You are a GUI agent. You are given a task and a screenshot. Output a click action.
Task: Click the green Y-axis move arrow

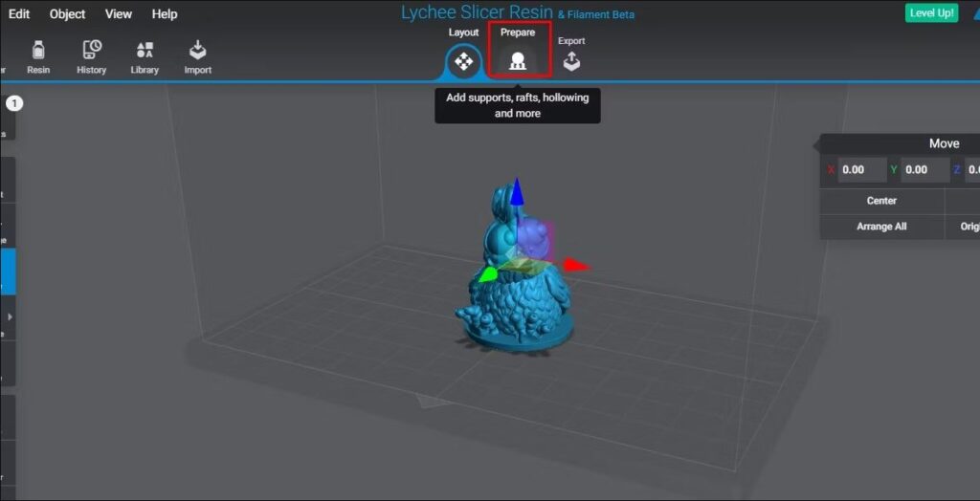[x=487, y=274]
